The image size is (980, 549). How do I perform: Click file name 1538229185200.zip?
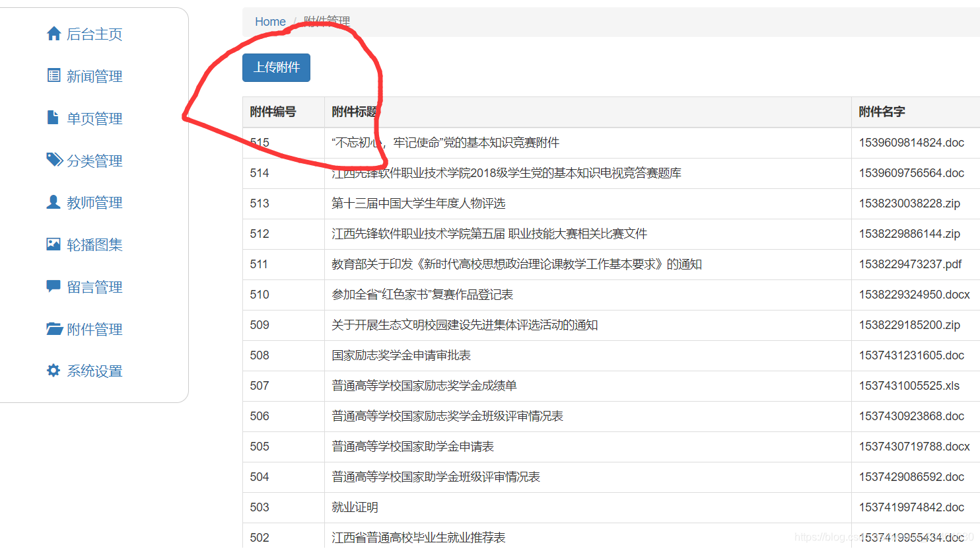909,325
